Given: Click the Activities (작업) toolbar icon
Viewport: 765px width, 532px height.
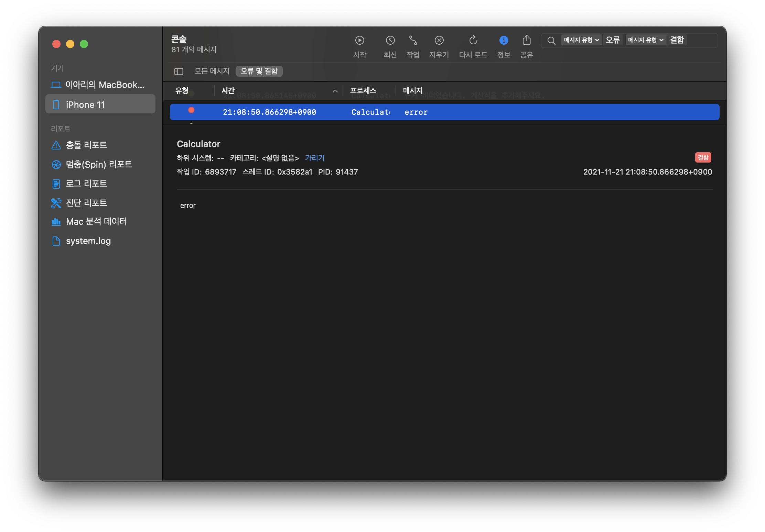Looking at the screenshot, I should tap(413, 41).
